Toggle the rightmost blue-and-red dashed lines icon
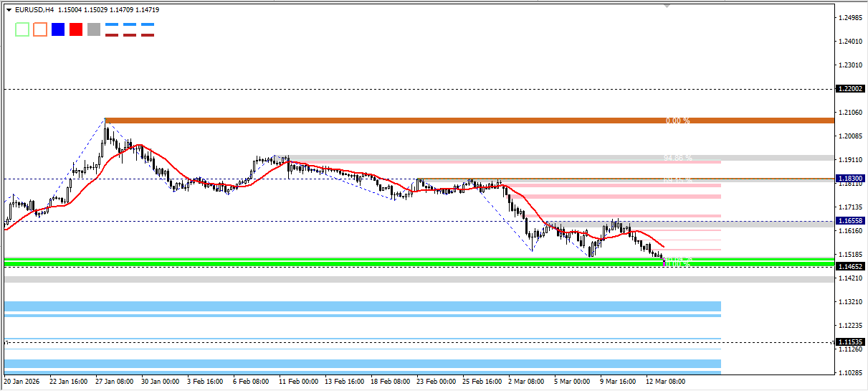This screenshot has width=868, height=391. click(x=148, y=29)
